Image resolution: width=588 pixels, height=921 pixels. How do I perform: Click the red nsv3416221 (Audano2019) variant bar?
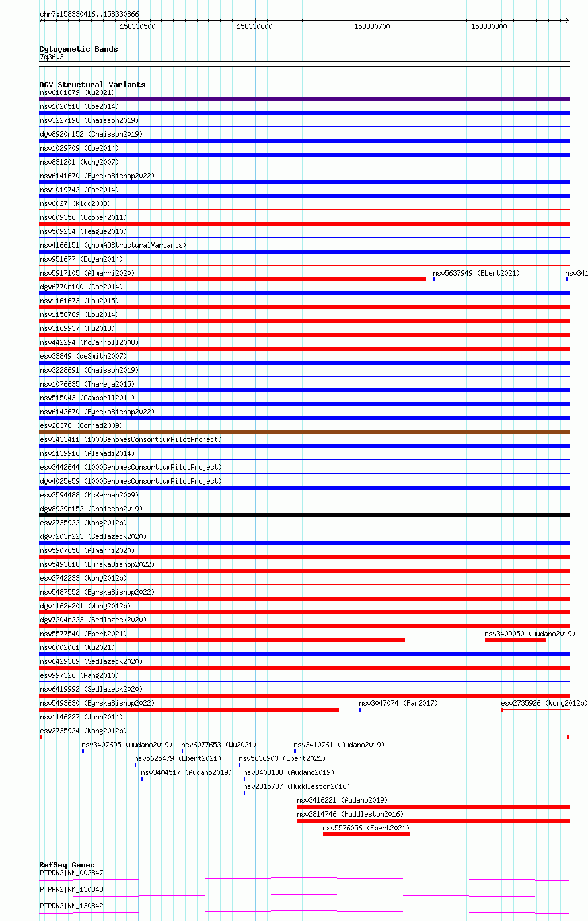click(433, 807)
